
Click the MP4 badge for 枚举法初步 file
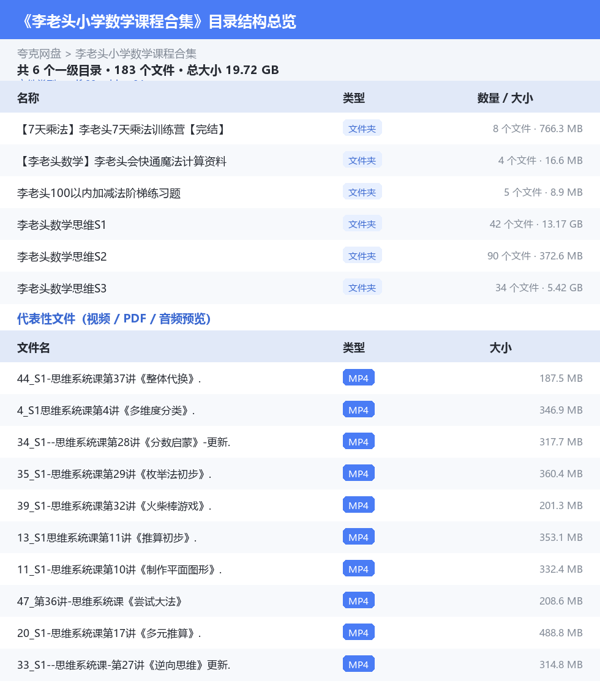point(359,473)
